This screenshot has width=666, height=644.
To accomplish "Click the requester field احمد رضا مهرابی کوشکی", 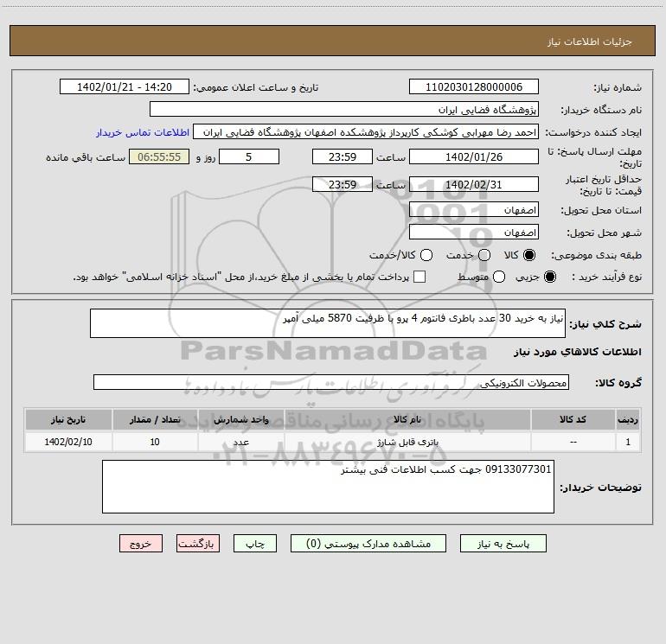I will tap(366, 132).
